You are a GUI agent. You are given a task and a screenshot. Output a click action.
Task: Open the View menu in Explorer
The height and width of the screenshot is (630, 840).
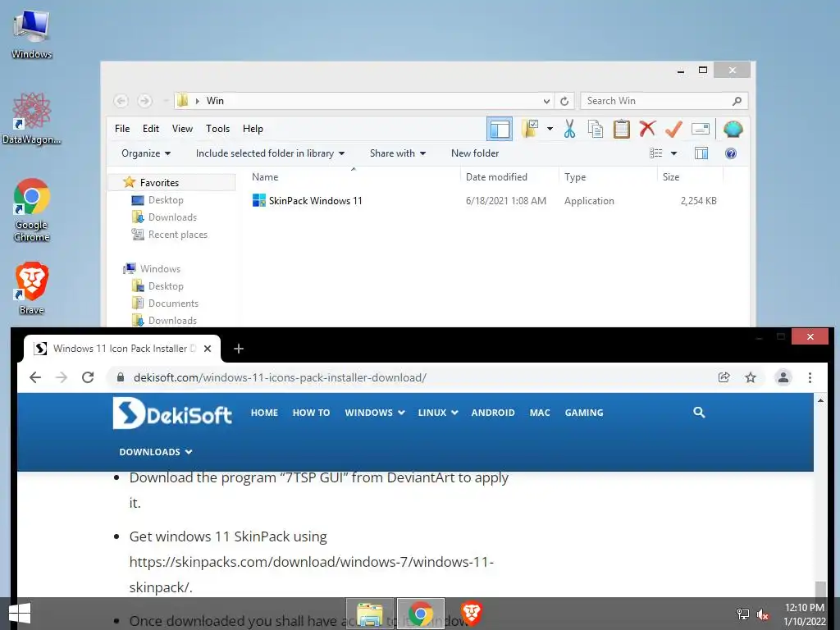tap(182, 129)
